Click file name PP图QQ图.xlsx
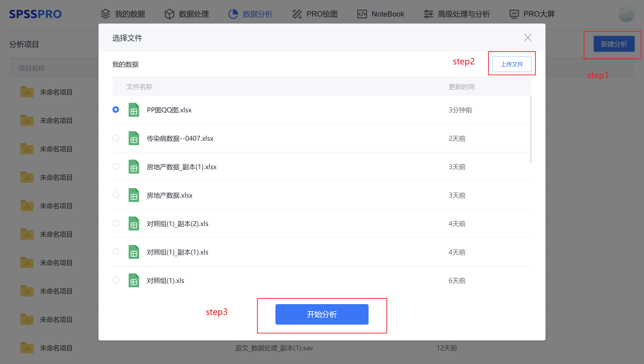The height and width of the screenshot is (364, 644). (169, 110)
